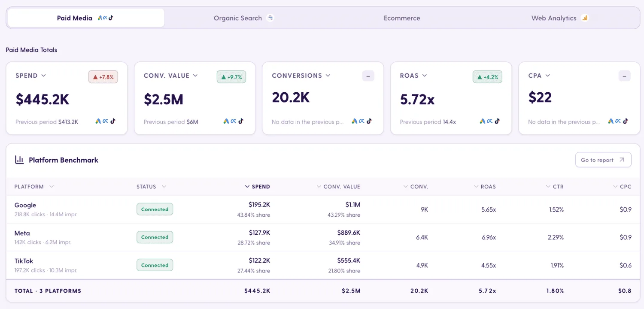Screen dimensions: 644x309
Task: Select the Google platform row name
Action: pyautogui.click(x=25, y=205)
